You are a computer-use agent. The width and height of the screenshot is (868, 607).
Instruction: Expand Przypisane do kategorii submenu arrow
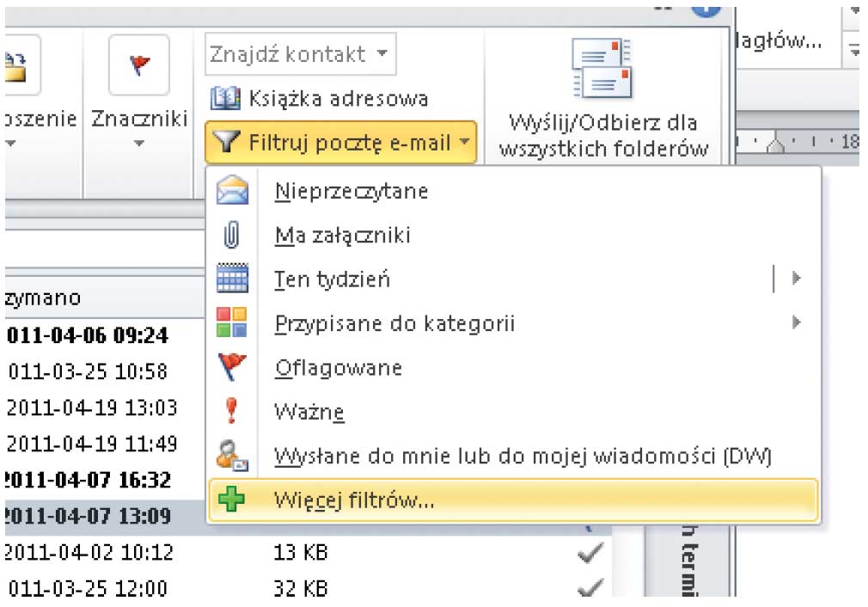click(x=797, y=323)
